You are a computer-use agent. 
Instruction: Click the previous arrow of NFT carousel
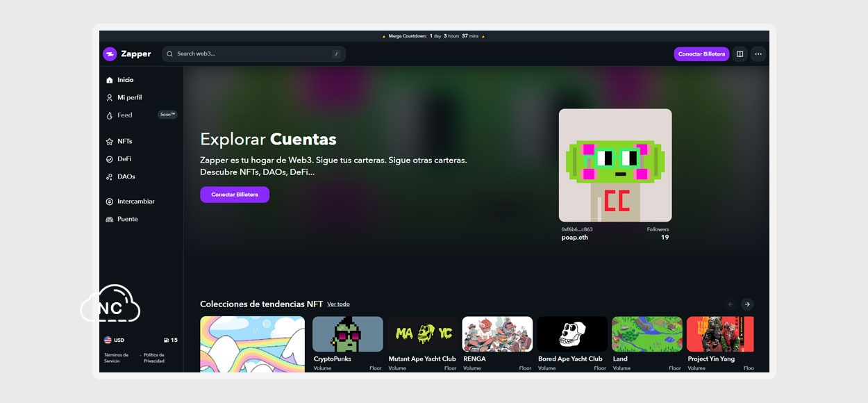pyautogui.click(x=731, y=304)
